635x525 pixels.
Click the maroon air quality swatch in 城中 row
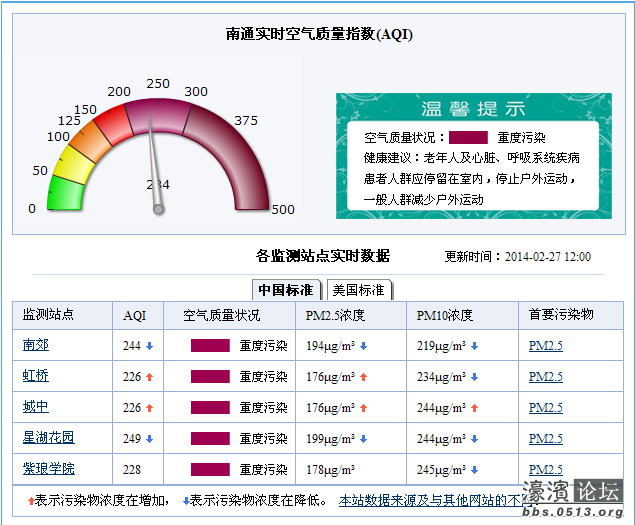(210, 408)
